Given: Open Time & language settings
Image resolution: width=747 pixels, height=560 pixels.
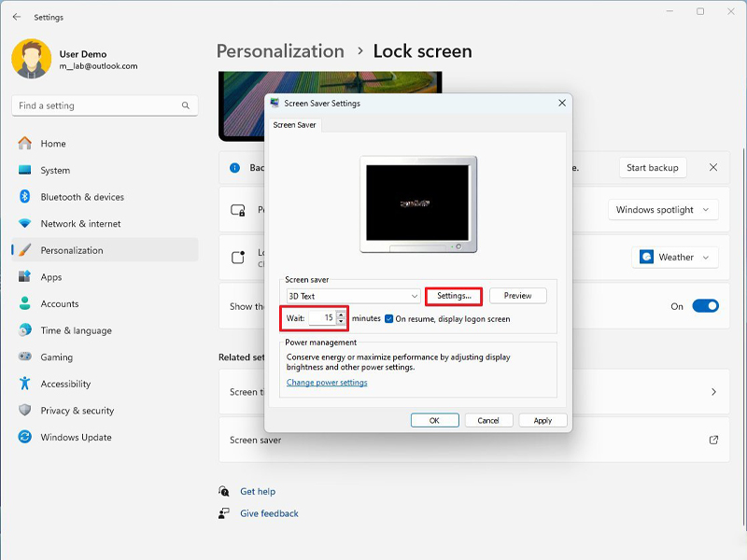Looking at the screenshot, I should (x=105, y=330).
